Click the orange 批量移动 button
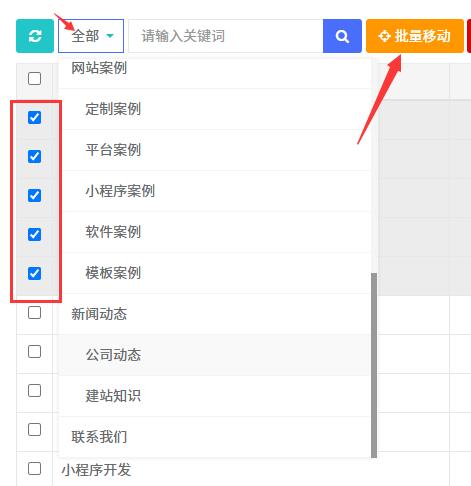The height and width of the screenshot is (486, 471). 415,36
